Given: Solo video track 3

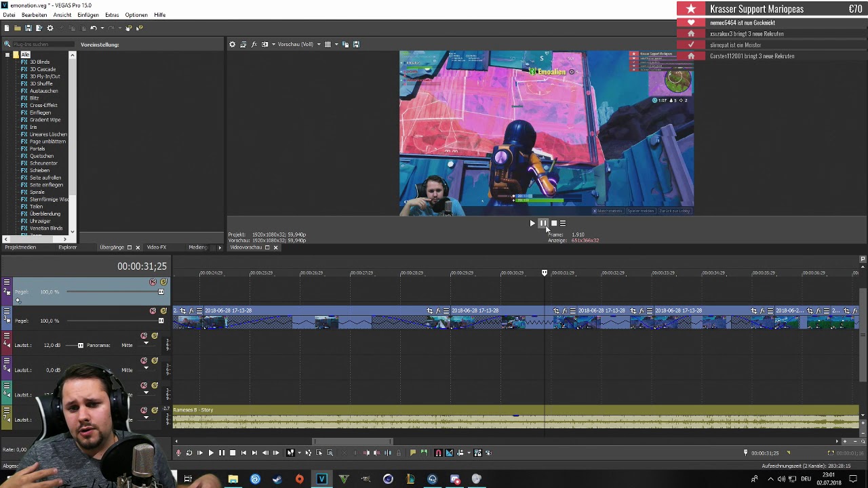Looking at the screenshot, I should point(163,310).
